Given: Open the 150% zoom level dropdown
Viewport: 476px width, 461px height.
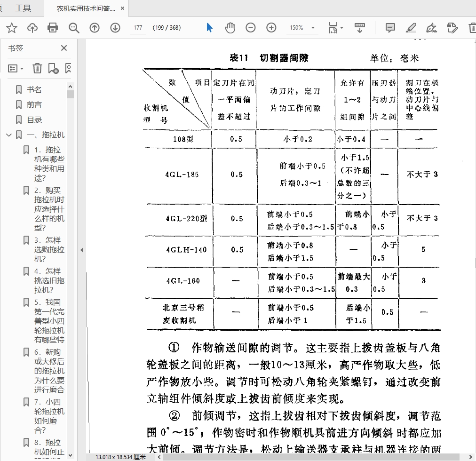Looking at the screenshot, I should 301,28.
